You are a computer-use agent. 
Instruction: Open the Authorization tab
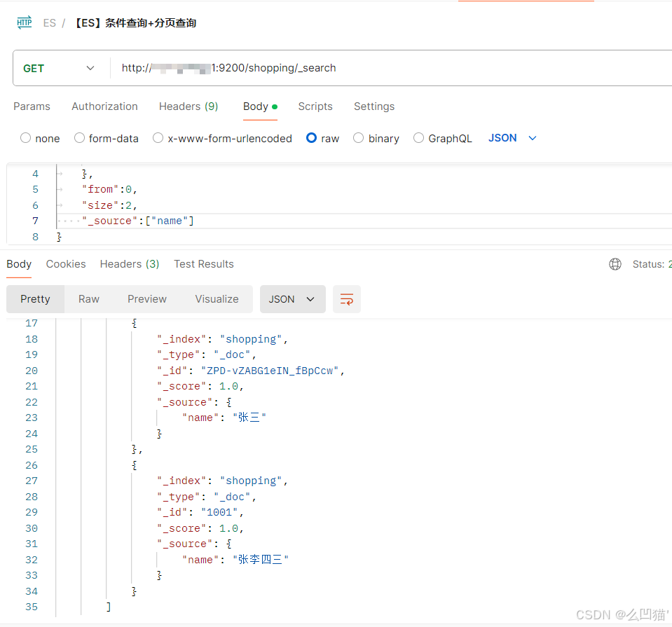point(104,106)
